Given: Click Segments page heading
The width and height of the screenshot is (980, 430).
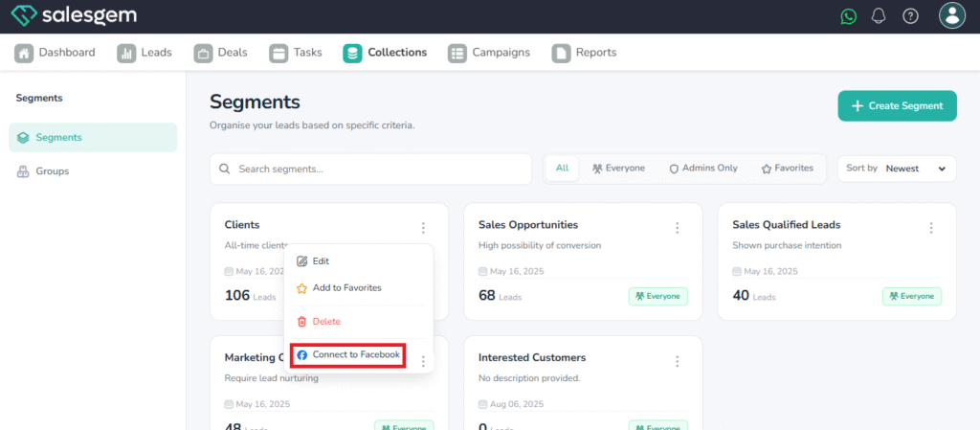Looking at the screenshot, I should (255, 102).
